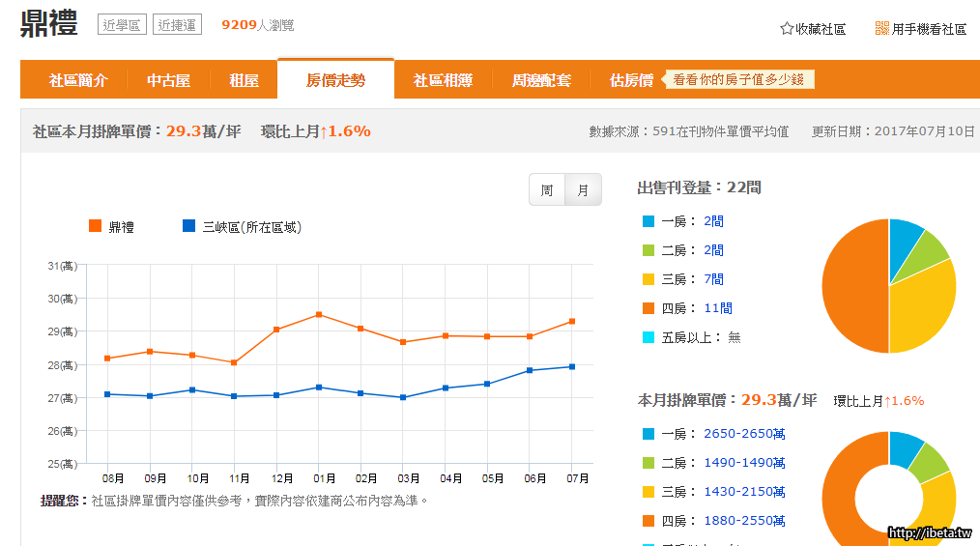Open the 估房價 tab
The image size is (980, 546).
631,80
